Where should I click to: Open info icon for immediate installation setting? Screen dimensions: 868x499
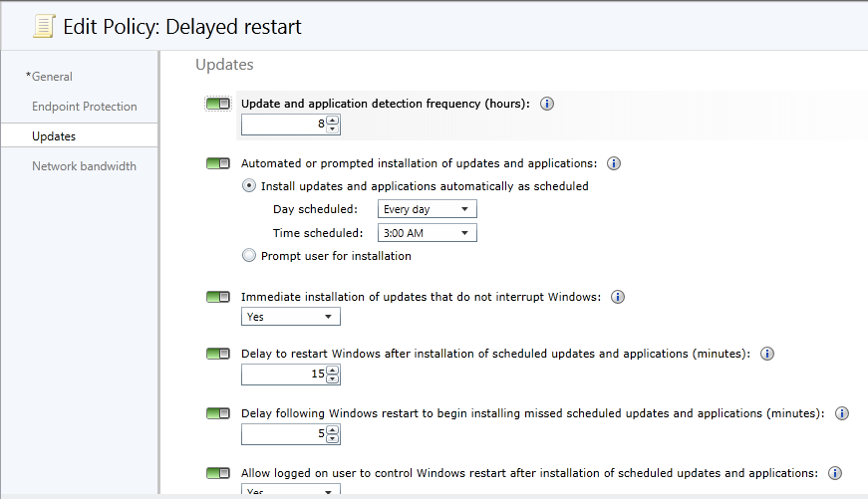[x=617, y=297]
